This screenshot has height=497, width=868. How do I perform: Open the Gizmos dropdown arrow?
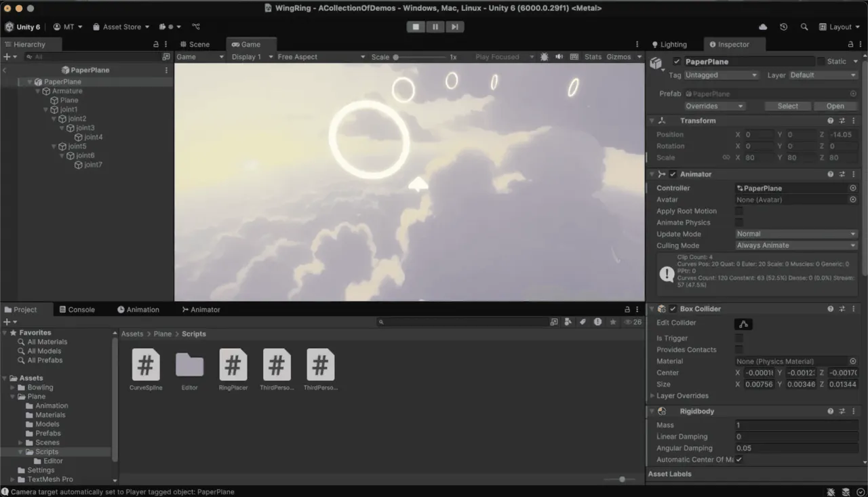(x=638, y=57)
